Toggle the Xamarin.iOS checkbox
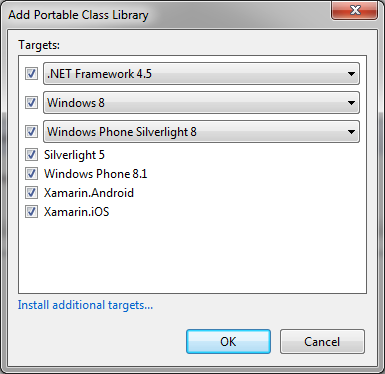Image resolution: width=385 pixels, height=374 pixels. (31, 212)
